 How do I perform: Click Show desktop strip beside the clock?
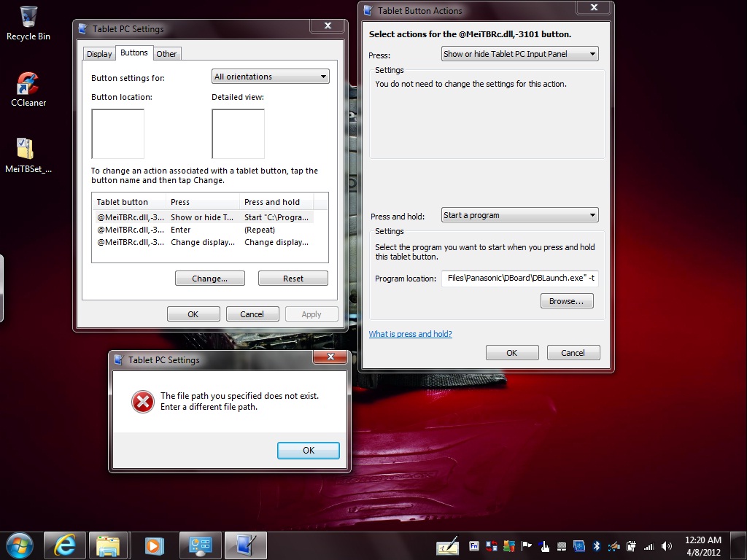(738, 545)
